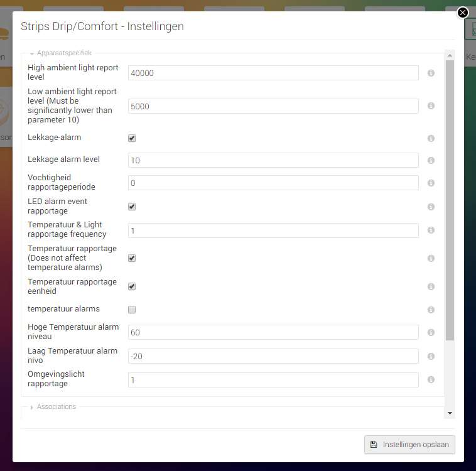Show info for Vochtigheid rapportageperiode
This screenshot has height=471, width=476.
[431, 183]
